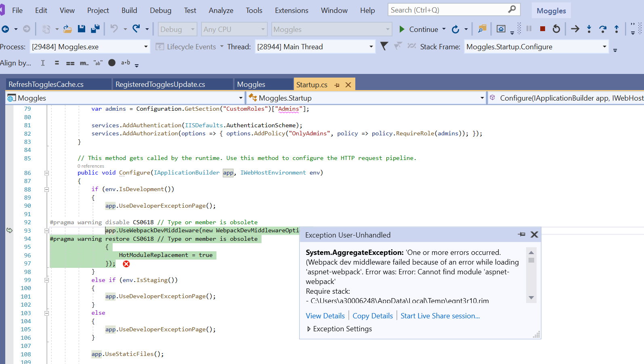Switch to the RefreshTogglesCache.cs tab
644x364 pixels.
(58, 84)
